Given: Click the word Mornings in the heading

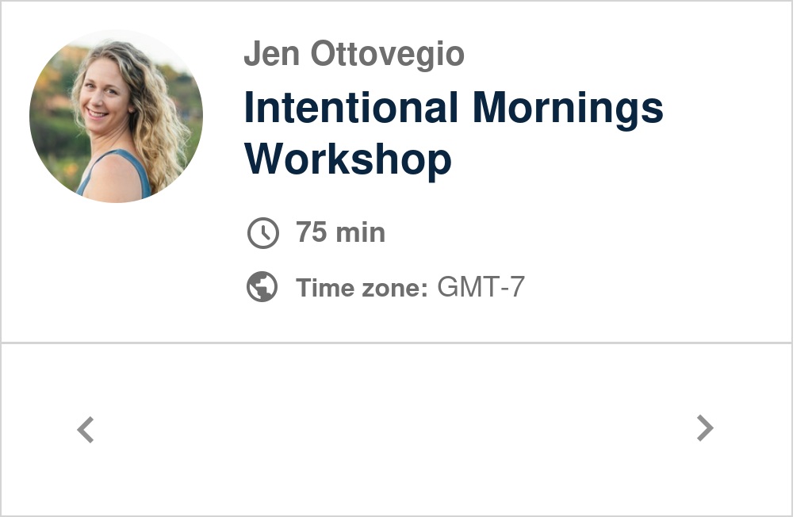Looking at the screenshot, I should coord(568,109).
